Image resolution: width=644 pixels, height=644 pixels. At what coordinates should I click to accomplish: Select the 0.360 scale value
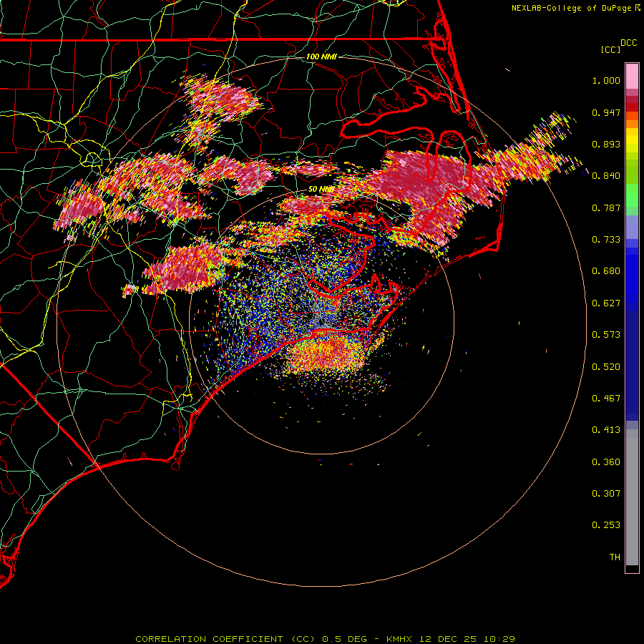606,462
